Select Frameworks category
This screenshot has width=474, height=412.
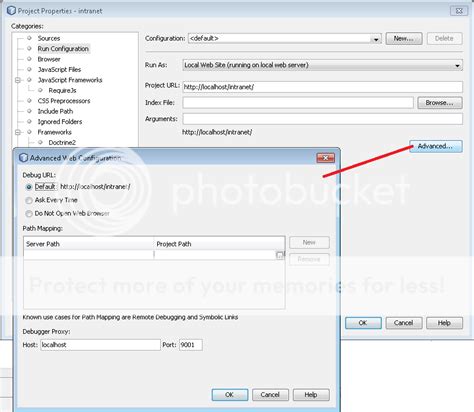[x=54, y=132]
